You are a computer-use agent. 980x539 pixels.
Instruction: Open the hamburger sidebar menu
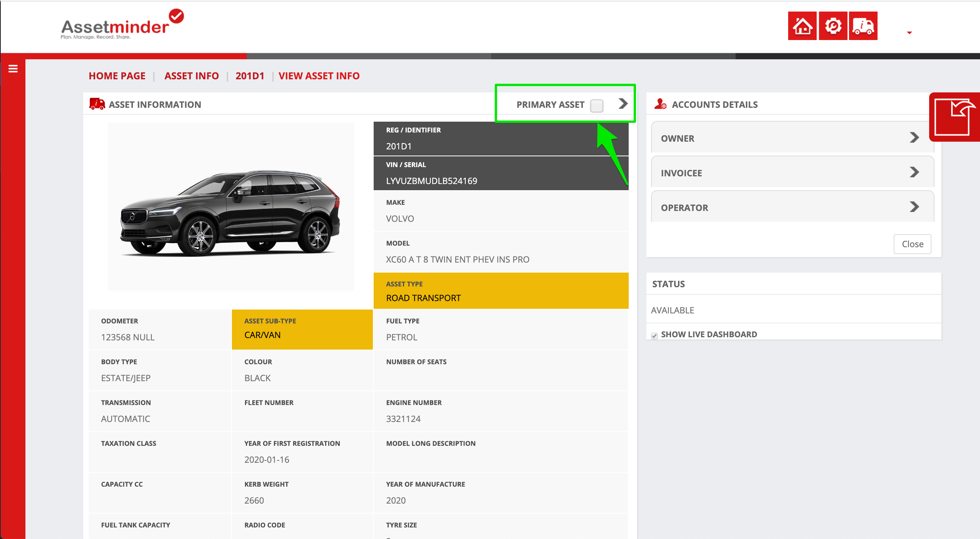tap(13, 69)
